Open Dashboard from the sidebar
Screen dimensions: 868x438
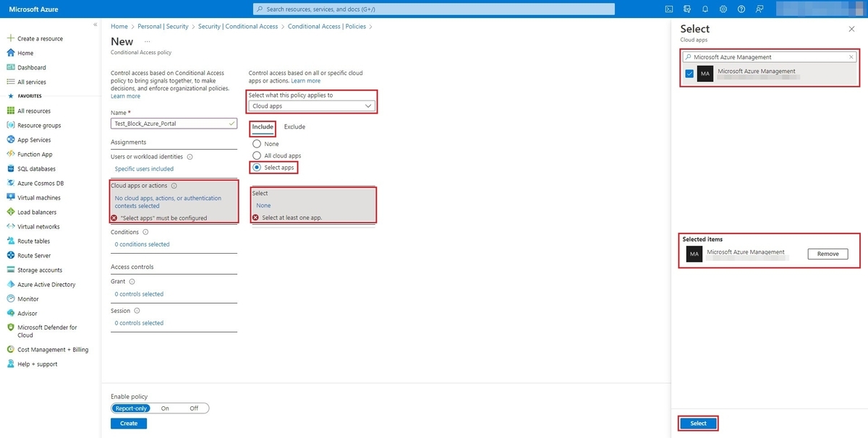32,67
